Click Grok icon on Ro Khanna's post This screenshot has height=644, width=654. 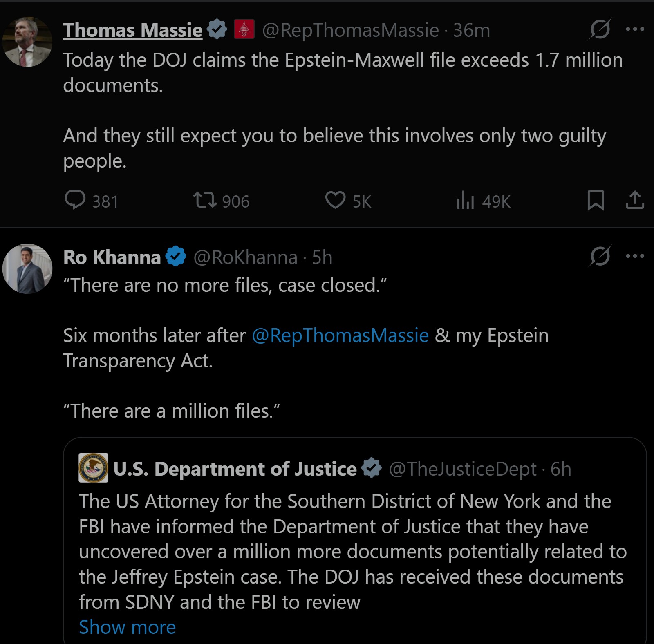click(600, 256)
